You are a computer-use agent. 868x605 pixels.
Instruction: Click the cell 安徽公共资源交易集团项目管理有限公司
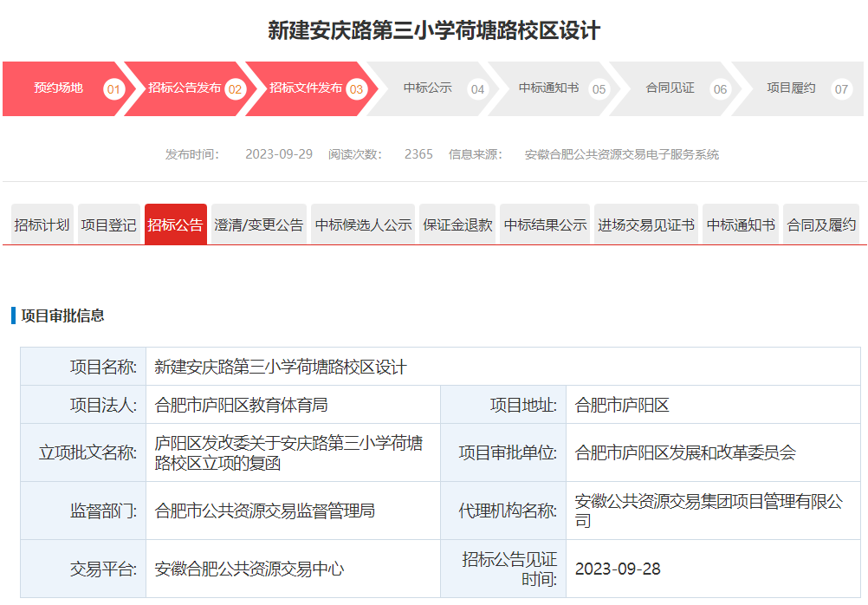point(714,511)
